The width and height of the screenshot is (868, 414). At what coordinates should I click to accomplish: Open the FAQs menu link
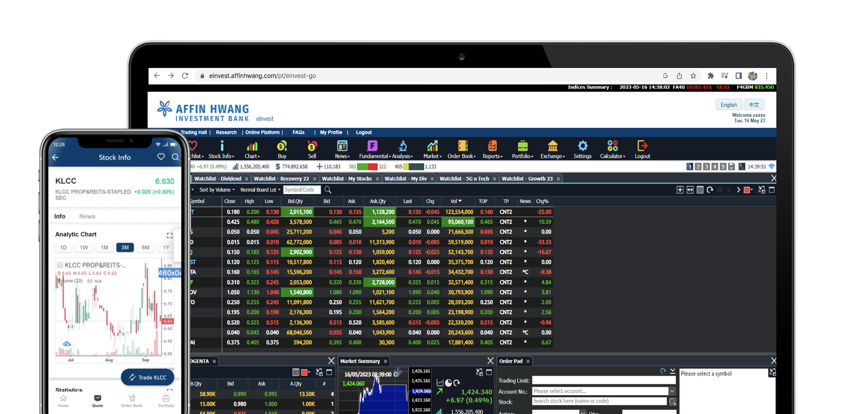[x=298, y=133]
